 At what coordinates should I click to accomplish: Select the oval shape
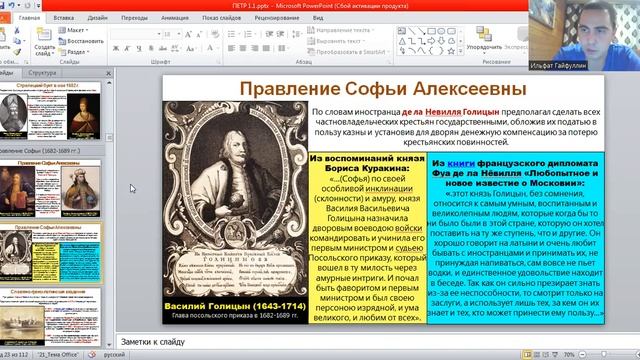441,31
